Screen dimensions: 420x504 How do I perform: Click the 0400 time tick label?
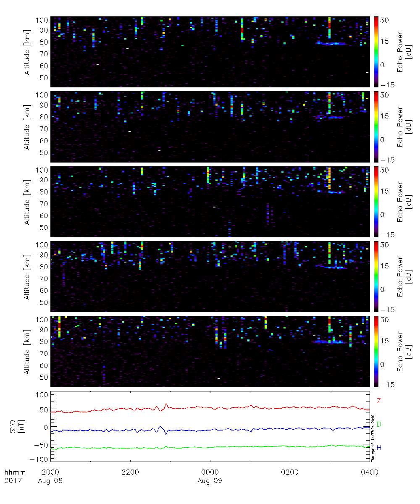(370, 472)
